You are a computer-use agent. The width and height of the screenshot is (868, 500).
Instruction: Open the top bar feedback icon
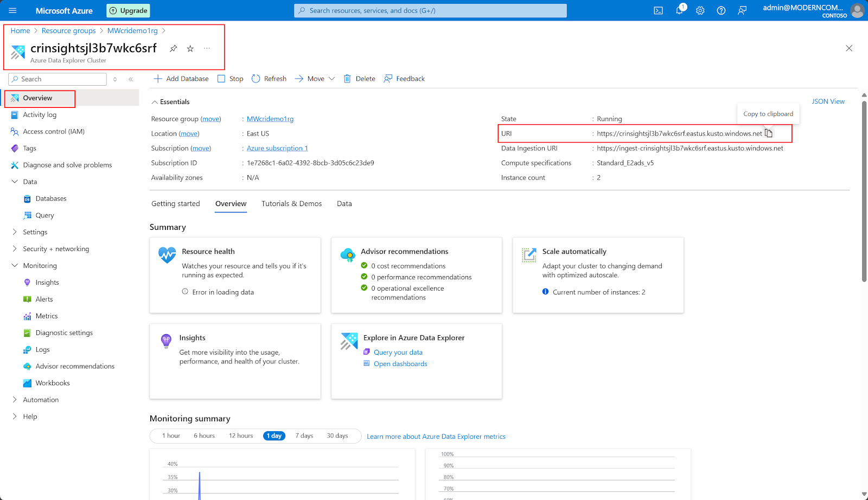[742, 10]
